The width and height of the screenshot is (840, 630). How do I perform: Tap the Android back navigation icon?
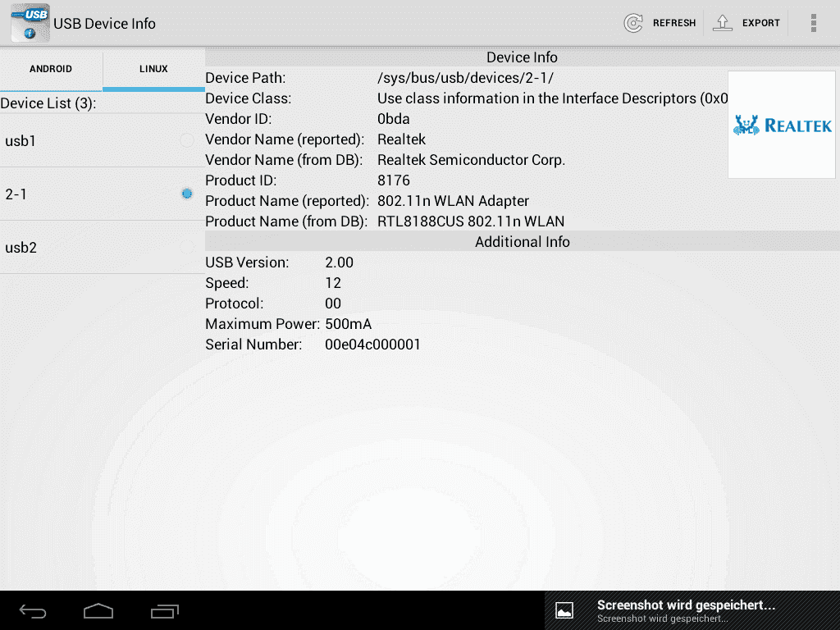(33, 611)
